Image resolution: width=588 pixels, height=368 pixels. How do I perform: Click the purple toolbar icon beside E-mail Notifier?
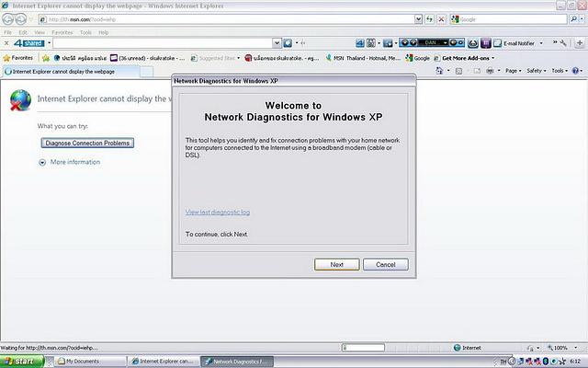pyautogui.click(x=486, y=43)
